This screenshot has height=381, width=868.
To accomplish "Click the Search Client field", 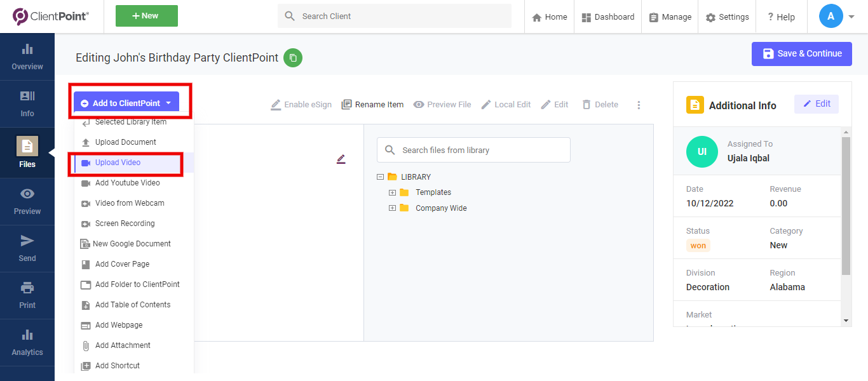I will [x=394, y=16].
